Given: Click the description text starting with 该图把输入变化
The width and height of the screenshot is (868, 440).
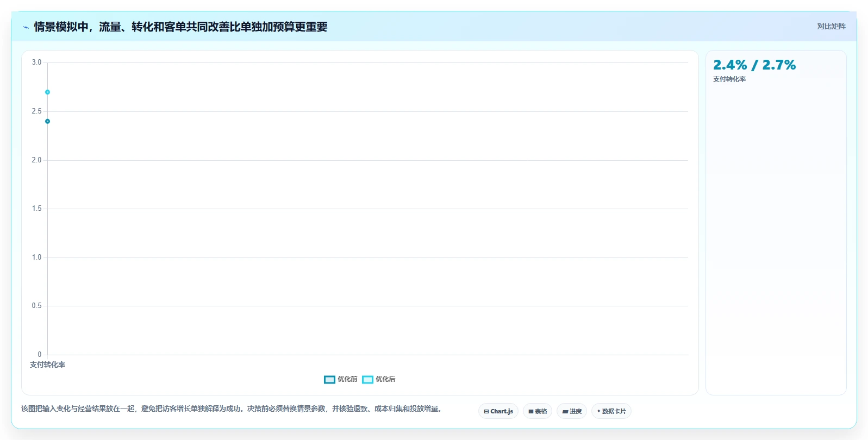Looking at the screenshot, I should coord(233,408).
